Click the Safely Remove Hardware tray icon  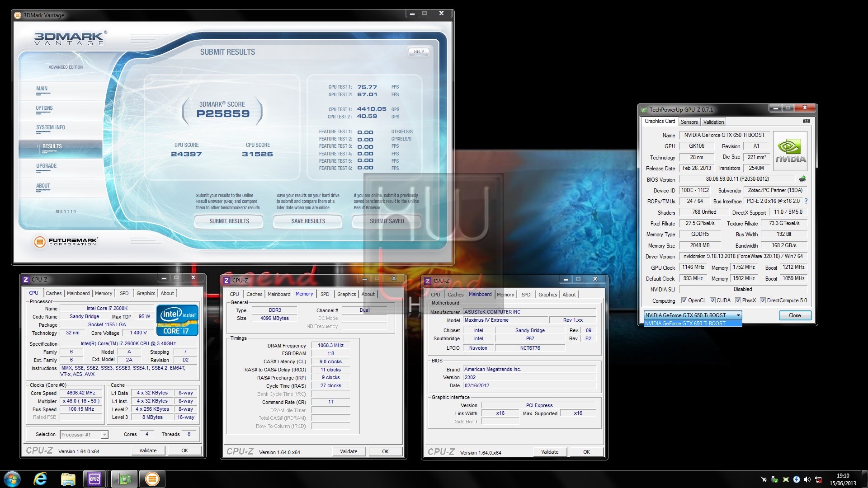pyautogui.click(x=774, y=479)
